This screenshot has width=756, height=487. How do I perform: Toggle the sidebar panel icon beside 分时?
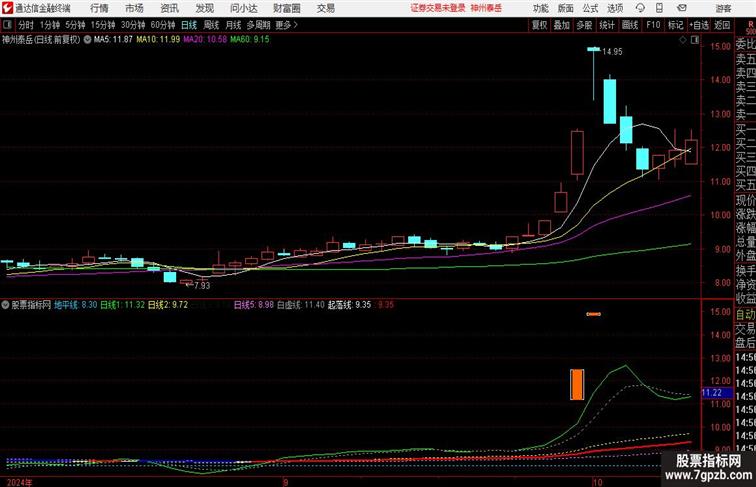(7, 25)
